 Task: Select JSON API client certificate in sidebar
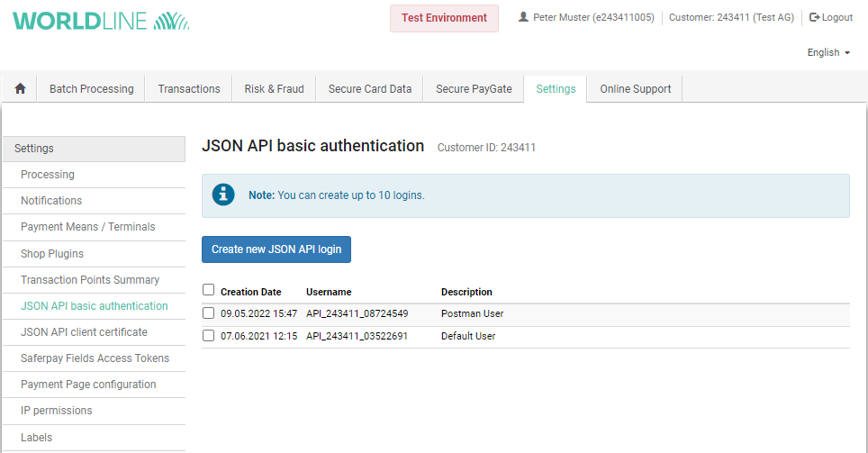point(84,332)
